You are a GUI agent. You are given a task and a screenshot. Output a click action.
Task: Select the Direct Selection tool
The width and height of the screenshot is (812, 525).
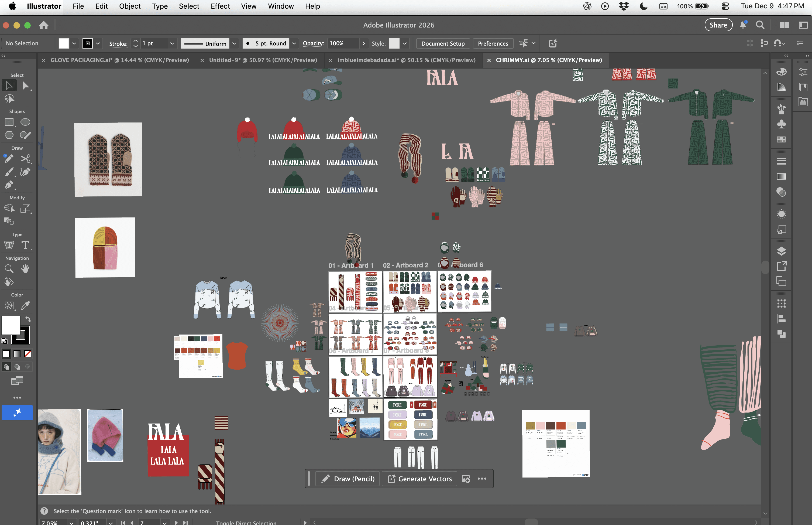[x=26, y=86]
